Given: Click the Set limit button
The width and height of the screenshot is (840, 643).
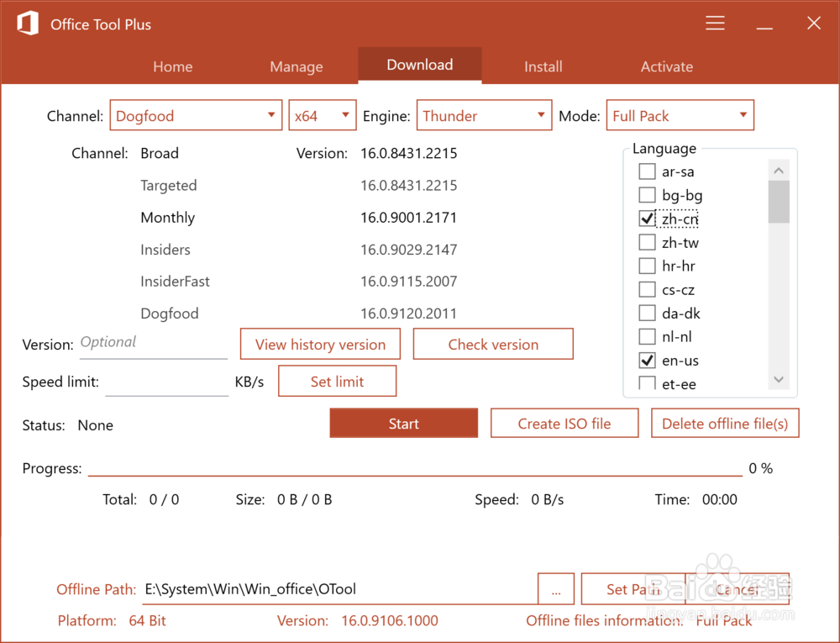Looking at the screenshot, I should [x=338, y=382].
